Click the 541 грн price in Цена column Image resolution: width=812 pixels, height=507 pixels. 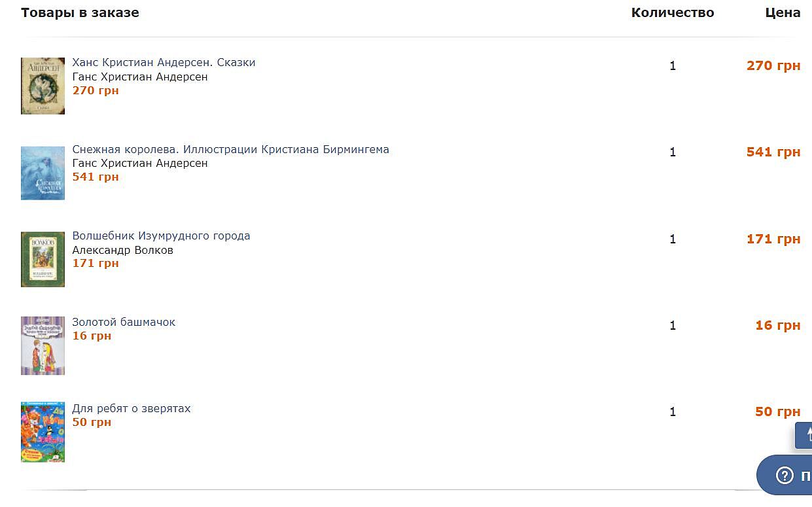point(773,152)
